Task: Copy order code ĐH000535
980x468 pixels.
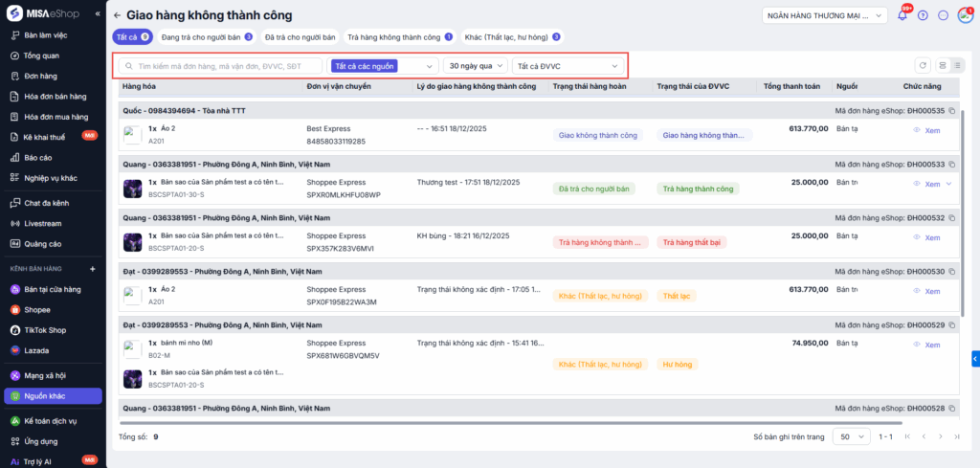Action: pos(951,111)
